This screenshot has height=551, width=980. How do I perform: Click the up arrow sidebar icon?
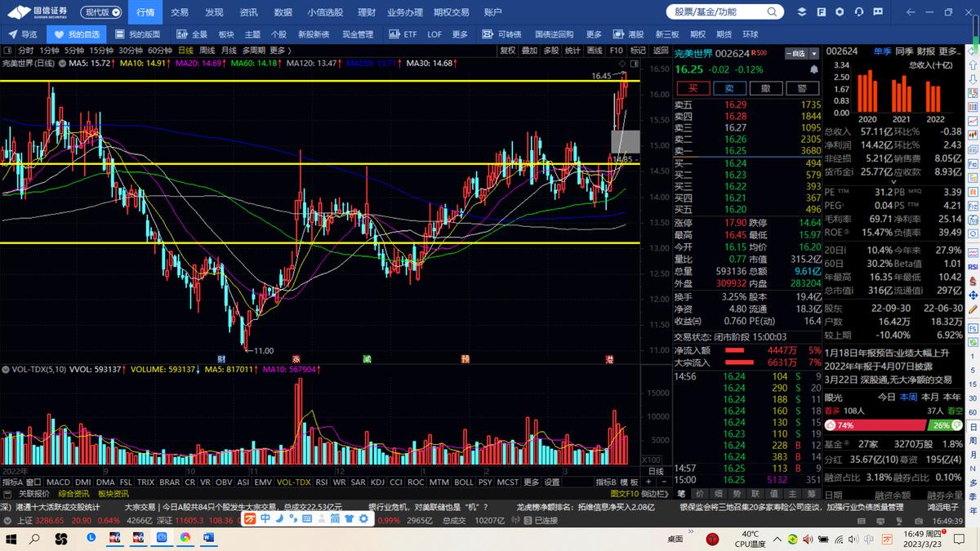tap(973, 67)
